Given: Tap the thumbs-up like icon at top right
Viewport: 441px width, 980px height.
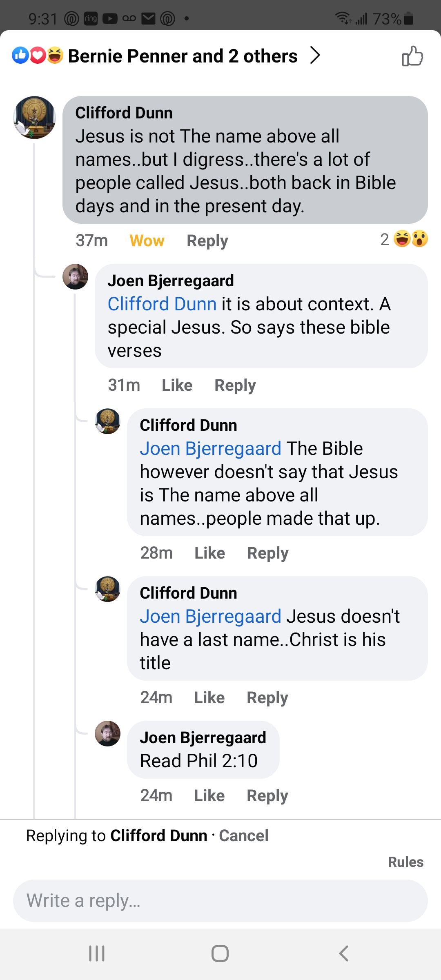Looking at the screenshot, I should 412,56.
